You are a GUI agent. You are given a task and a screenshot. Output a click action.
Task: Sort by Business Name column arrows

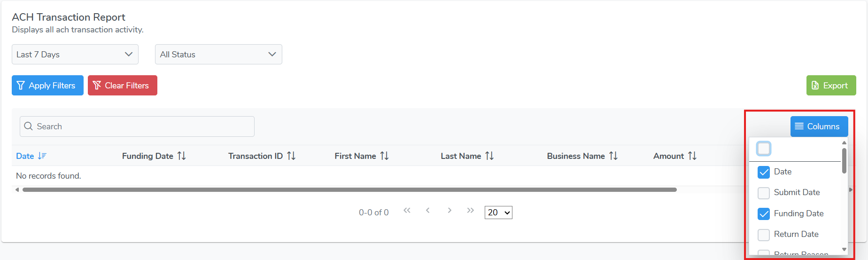click(x=613, y=156)
